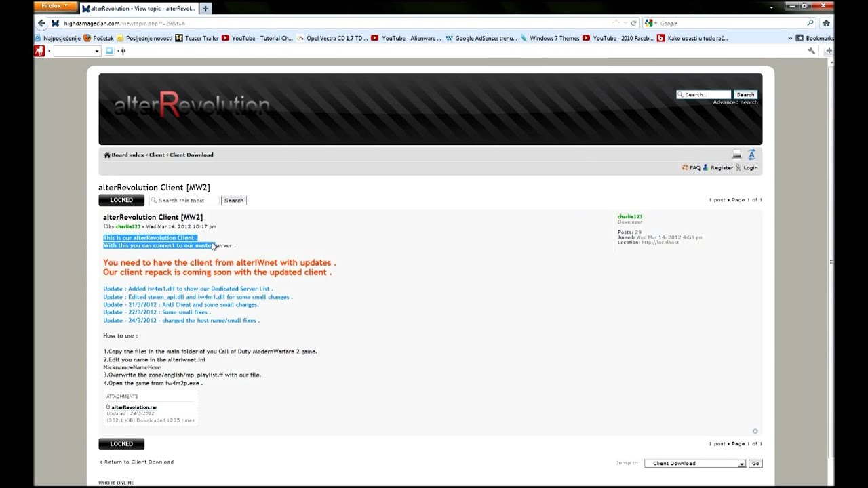Open YouTube - 2010 Faceb... bookmark
The image size is (868, 488).
click(x=618, y=38)
